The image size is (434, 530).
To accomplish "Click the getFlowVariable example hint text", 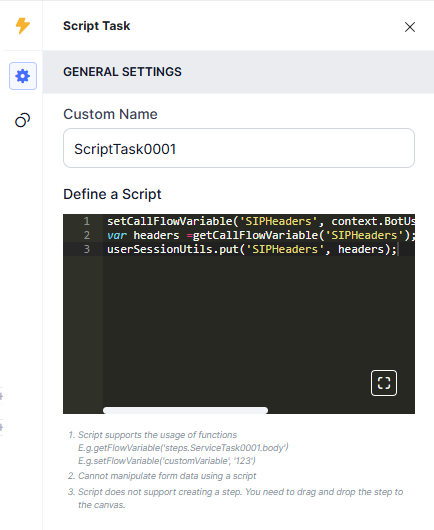I will click(x=183, y=448).
